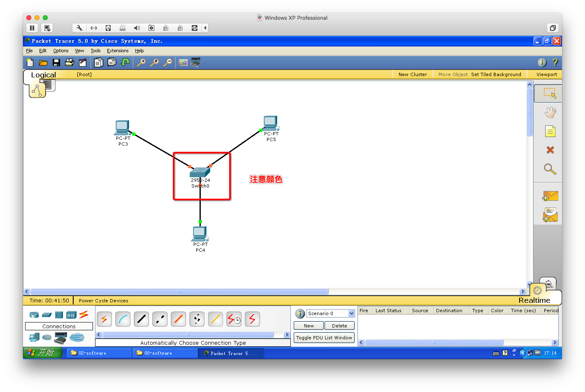Choose the Console cable (light blue curve)
This screenshot has width=585, height=392.
[x=123, y=319]
